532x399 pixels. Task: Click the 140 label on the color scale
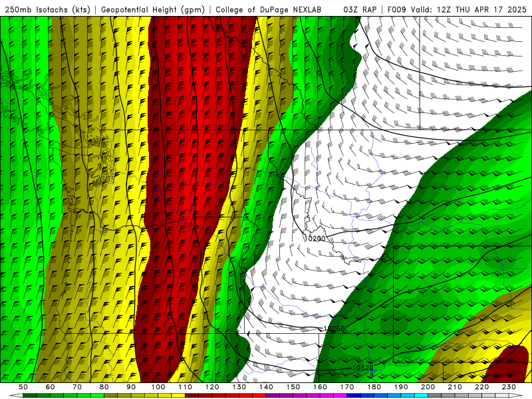(266, 387)
